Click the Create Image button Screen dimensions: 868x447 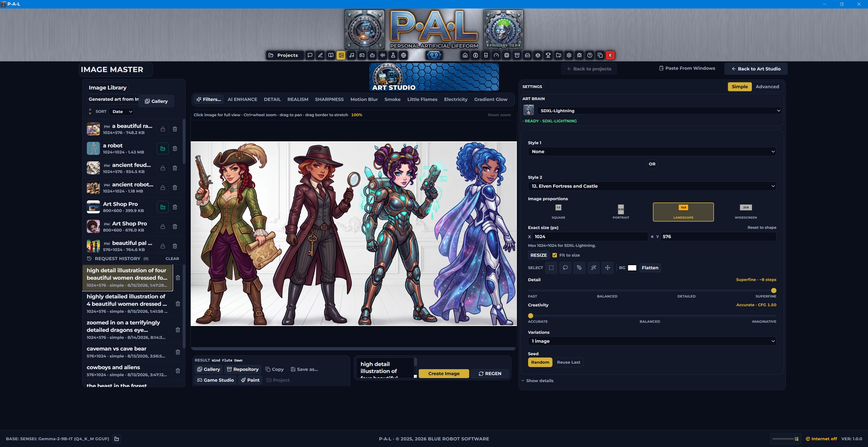click(x=444, y=373)
